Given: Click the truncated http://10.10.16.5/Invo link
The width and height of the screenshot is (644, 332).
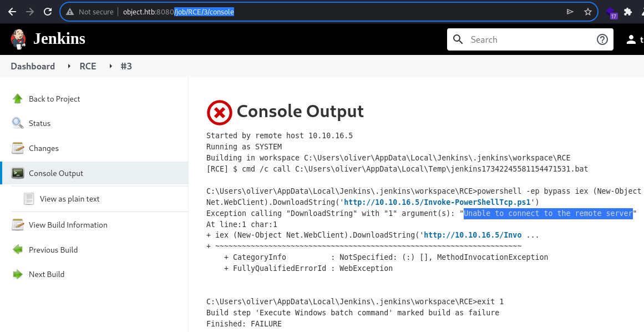Looking at the screenshot, I should (x=472, y=235).
